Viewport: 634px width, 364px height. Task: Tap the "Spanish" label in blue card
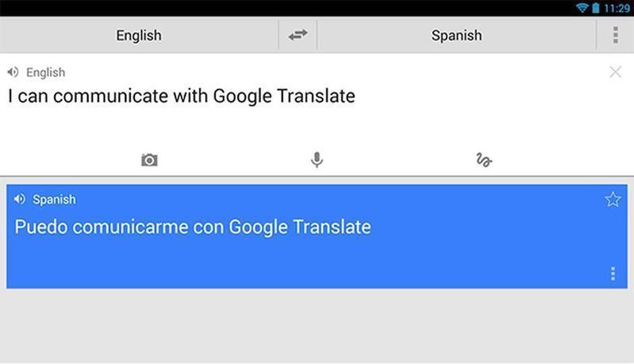click(x=54, y=199)
